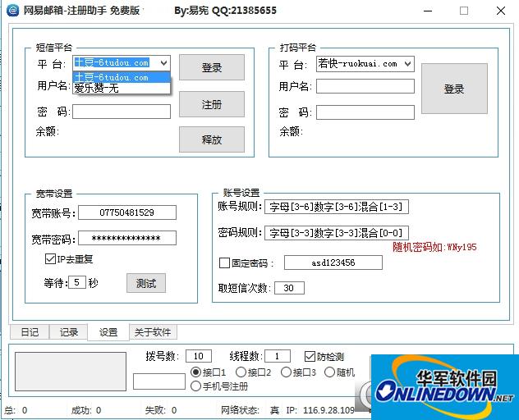Minimize the window
This screenshot has width=519, height=420.
428,11
